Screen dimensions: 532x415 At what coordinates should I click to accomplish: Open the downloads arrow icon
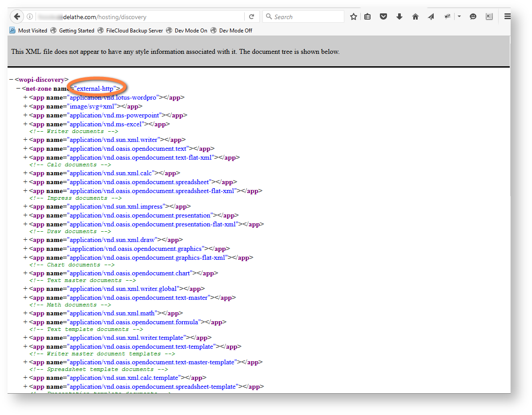[x=399, y=17]
